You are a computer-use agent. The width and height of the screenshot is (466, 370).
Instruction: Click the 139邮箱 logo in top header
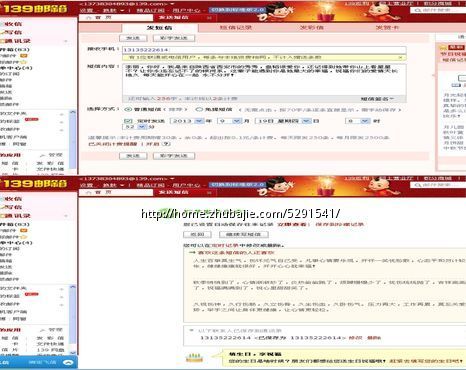[x=34, y=8]
